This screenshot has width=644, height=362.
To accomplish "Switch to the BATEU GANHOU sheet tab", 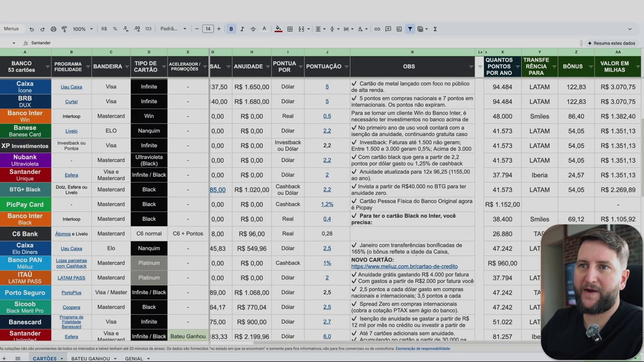I will [x=91, y=358].
